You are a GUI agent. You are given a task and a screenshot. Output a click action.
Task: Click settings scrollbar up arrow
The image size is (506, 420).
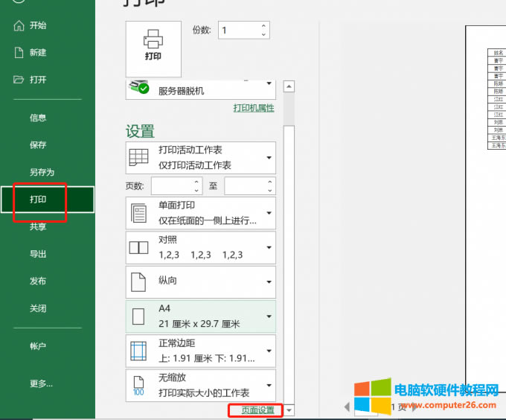pyautogui.click(x=289, y=86)
